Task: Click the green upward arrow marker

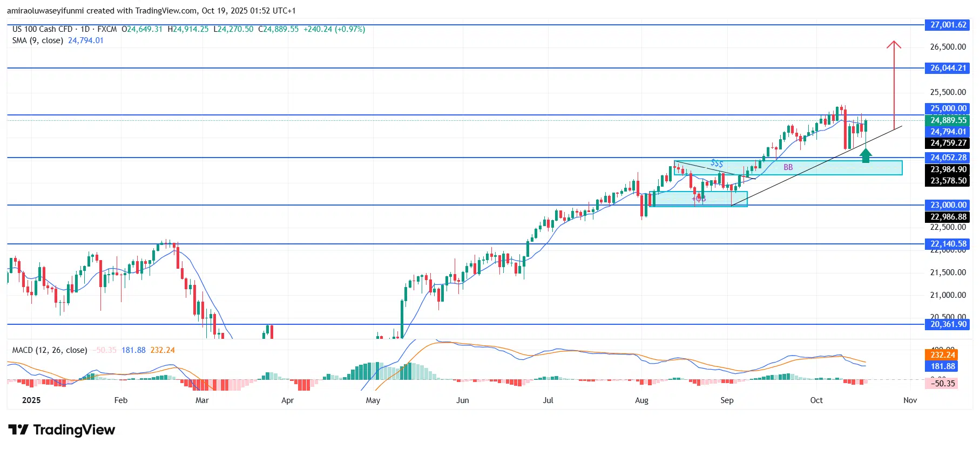Action: point(866,156)
